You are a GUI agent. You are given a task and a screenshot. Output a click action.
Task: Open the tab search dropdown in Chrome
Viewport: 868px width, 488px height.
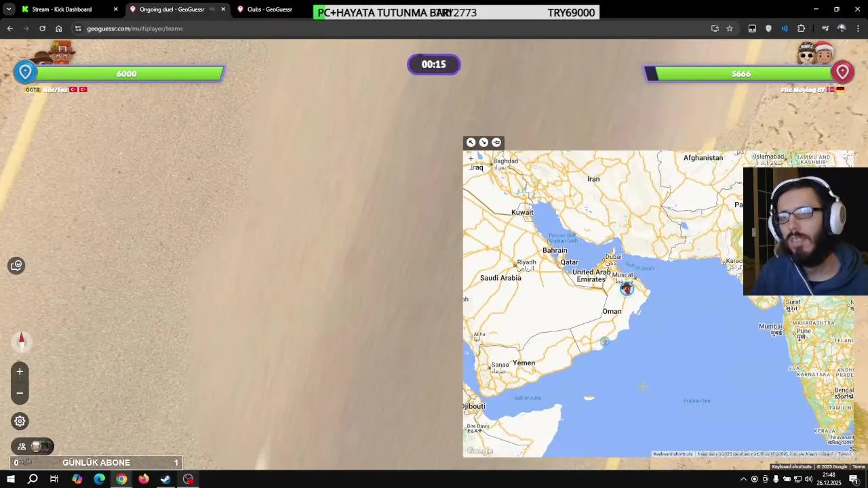(8, 9)
